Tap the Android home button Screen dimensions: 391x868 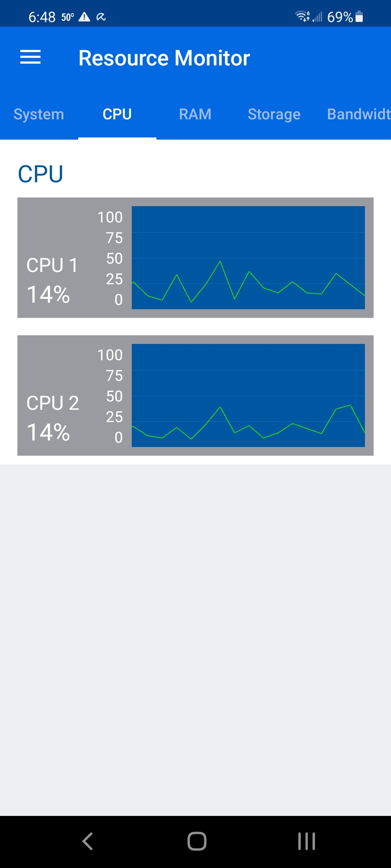tap(197, 841)
